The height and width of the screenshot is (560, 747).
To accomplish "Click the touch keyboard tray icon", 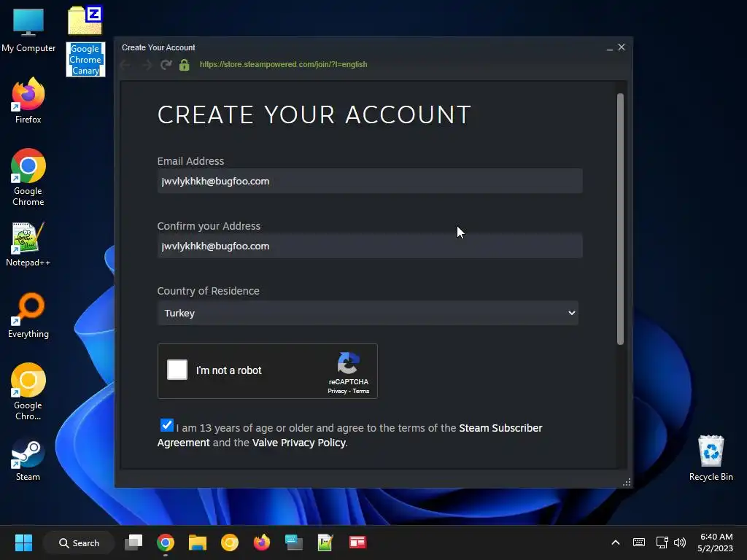I will pyautogui.click(x=639, y=542).
